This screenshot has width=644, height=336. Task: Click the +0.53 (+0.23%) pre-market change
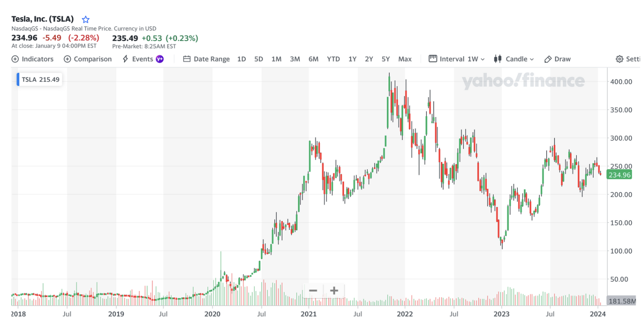(x=170, y=38)
